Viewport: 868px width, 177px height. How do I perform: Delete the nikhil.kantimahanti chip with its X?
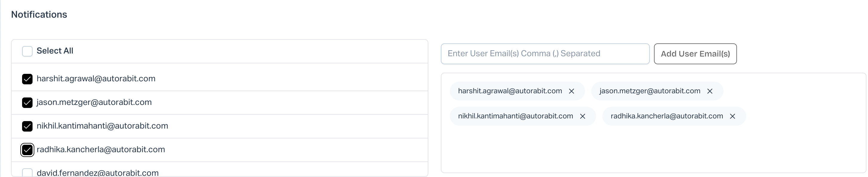point(583,116)
